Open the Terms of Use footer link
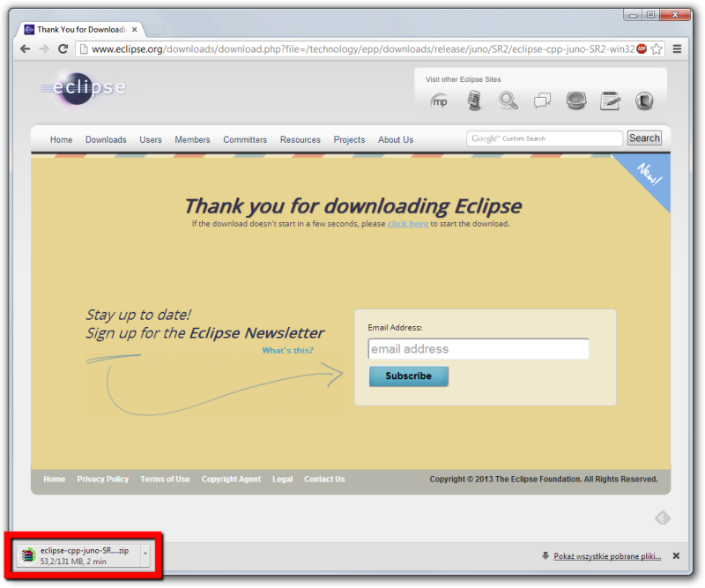This screenshot has height=588, width=705. (165, 480)
